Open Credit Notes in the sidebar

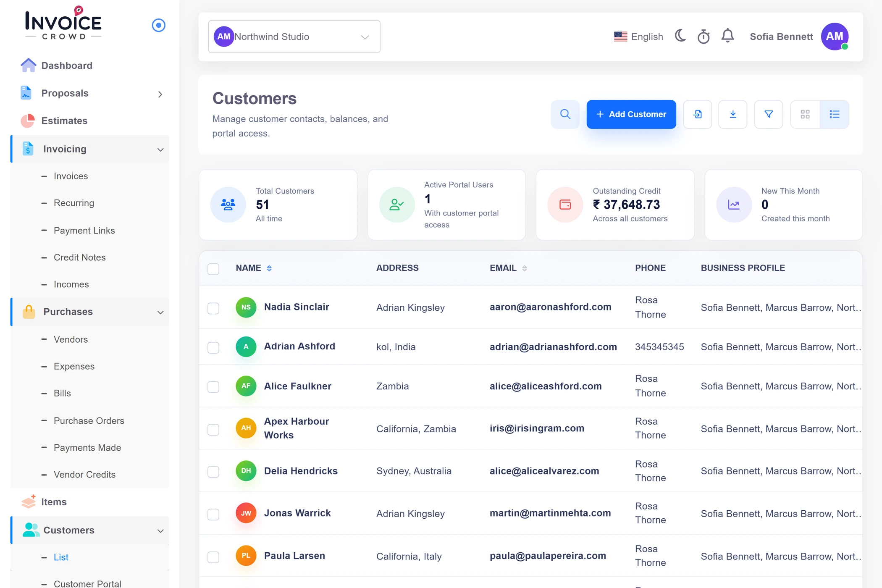click(80, 257)
